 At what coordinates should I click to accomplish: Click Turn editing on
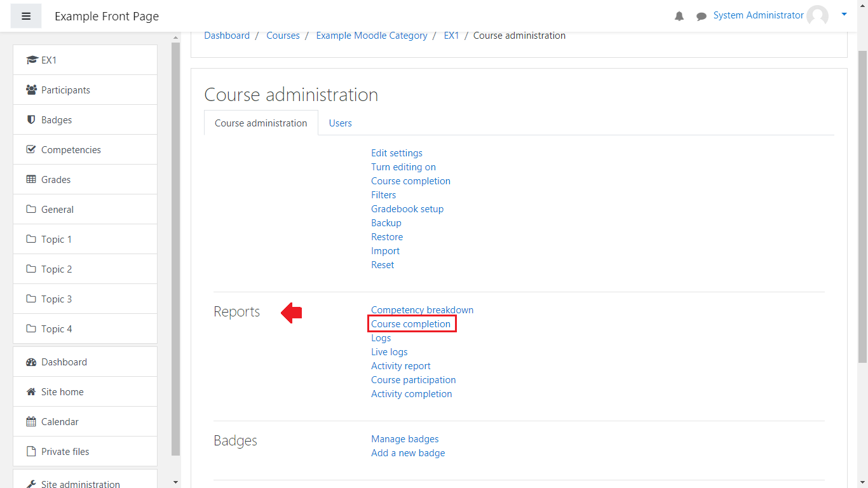point(403,167)
